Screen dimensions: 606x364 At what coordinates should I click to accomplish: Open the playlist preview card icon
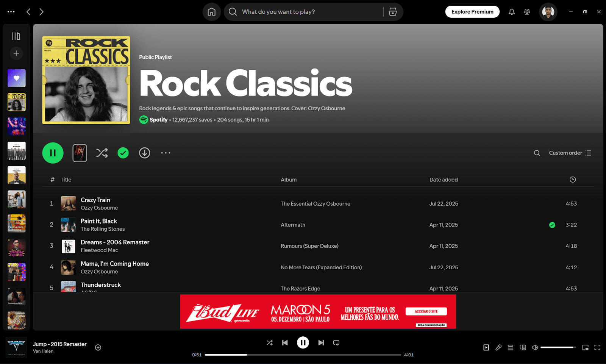point(80,153)
